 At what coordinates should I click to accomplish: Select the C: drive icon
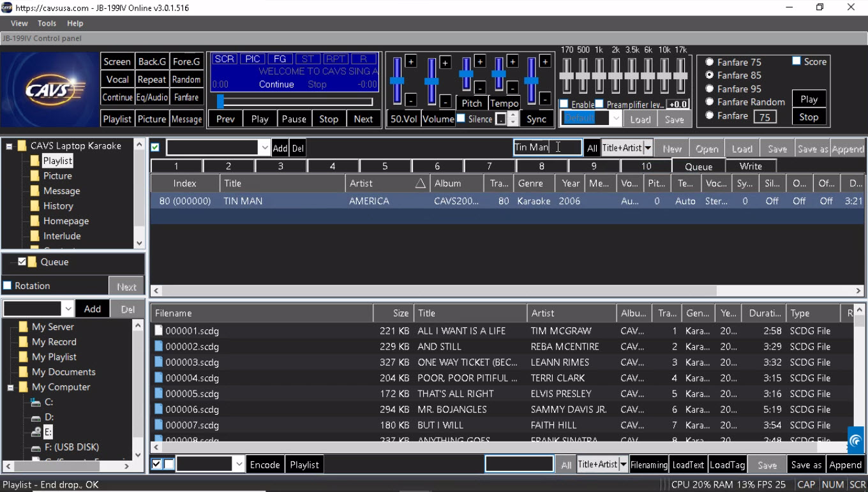coord(36,402)
